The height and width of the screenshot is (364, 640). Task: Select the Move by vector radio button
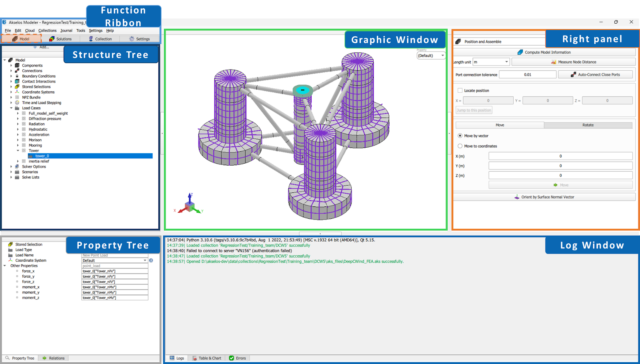[460, 136]
